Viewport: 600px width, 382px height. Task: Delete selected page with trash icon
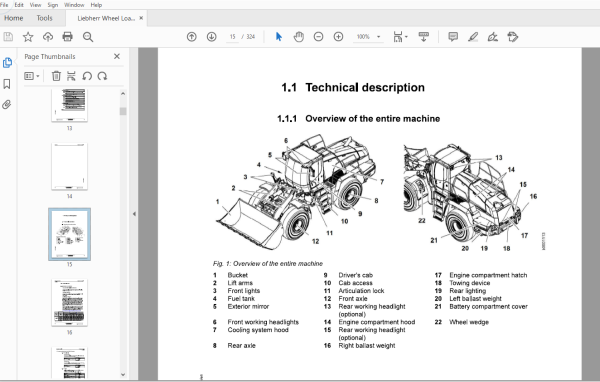tap(56, 76)
